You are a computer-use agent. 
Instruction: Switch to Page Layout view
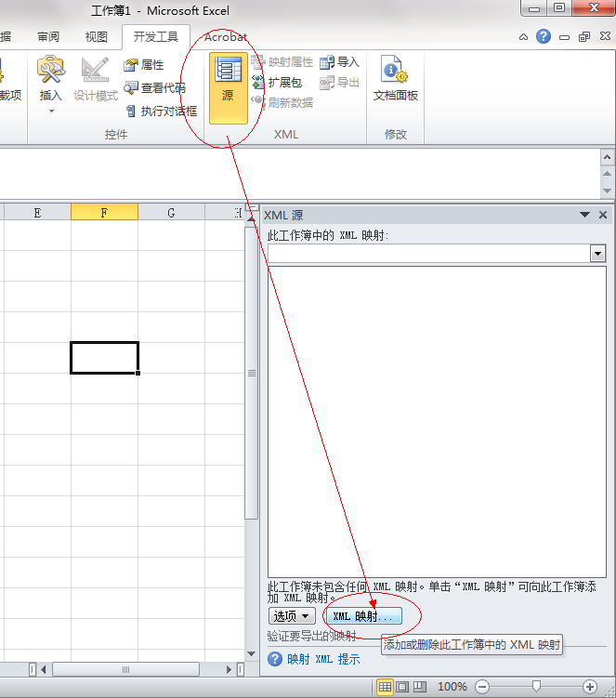point(402,687)
